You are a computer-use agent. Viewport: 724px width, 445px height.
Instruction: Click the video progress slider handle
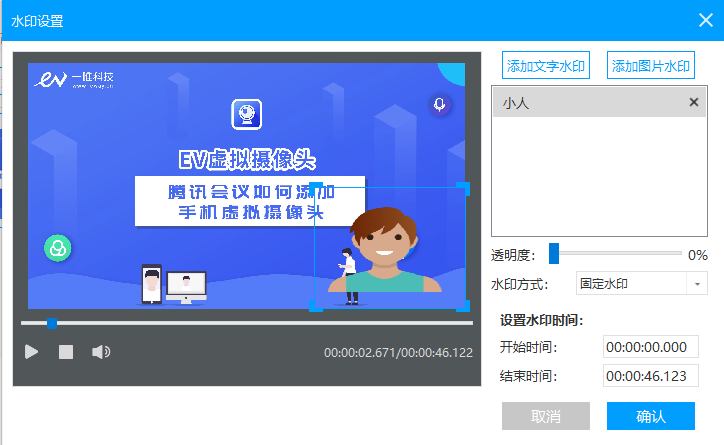point(52,323)
